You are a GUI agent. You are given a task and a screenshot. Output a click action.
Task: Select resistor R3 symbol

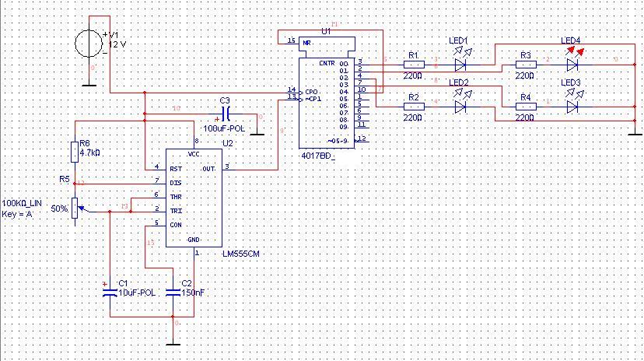[x=526, y=65]
